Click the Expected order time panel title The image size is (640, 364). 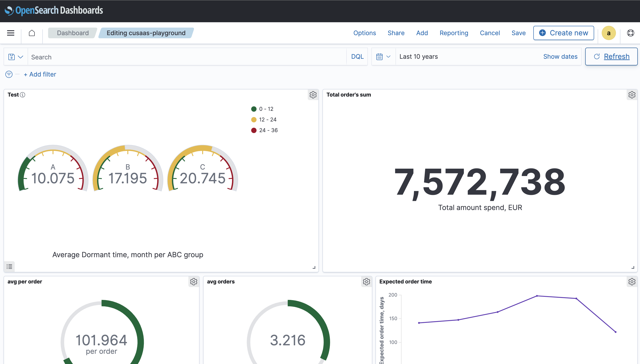coord(405,281)
